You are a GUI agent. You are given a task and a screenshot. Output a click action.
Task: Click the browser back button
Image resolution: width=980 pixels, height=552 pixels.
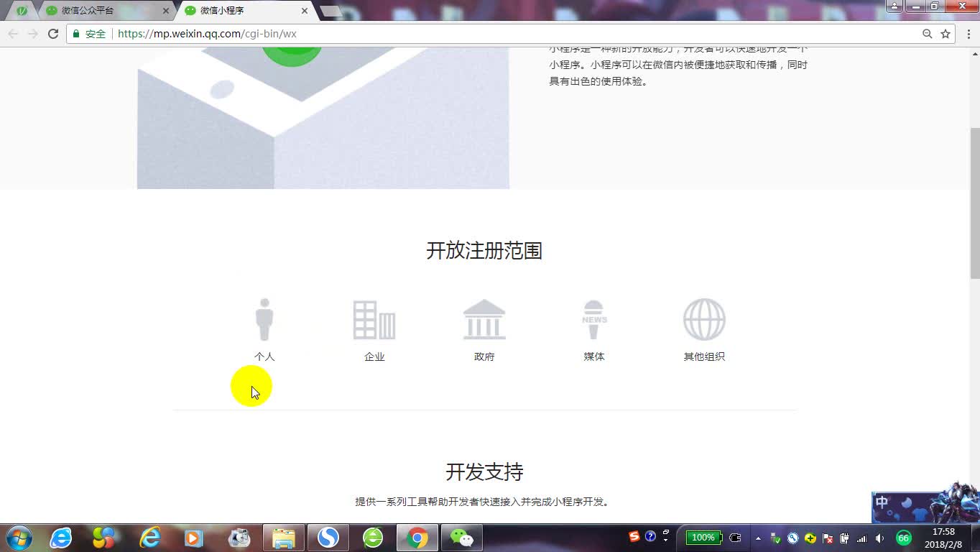coord(12,33)
